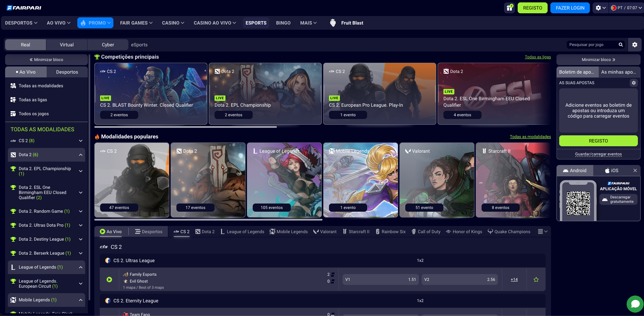Click the Fruit Blast strawberry icon
The image size is (644, 316).
point(332,23)
